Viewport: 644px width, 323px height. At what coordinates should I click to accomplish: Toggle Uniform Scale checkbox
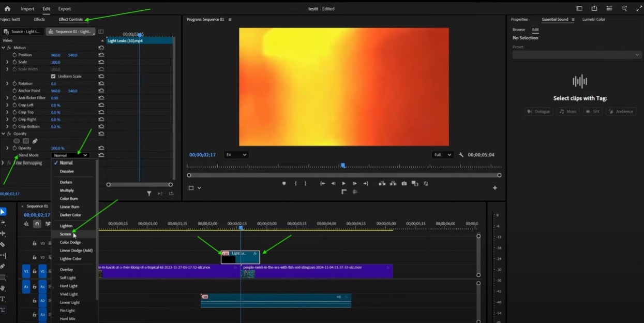tap(53, 76)
